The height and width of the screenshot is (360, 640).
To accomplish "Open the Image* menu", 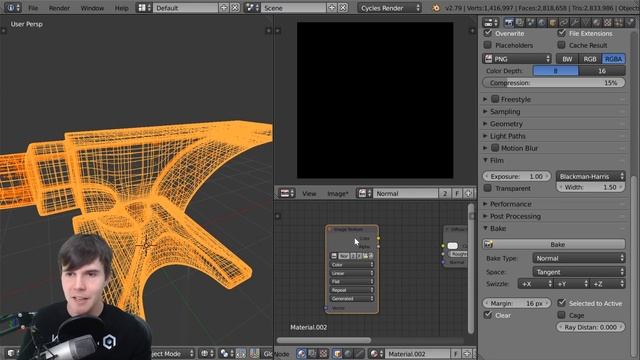I will 338,193.
